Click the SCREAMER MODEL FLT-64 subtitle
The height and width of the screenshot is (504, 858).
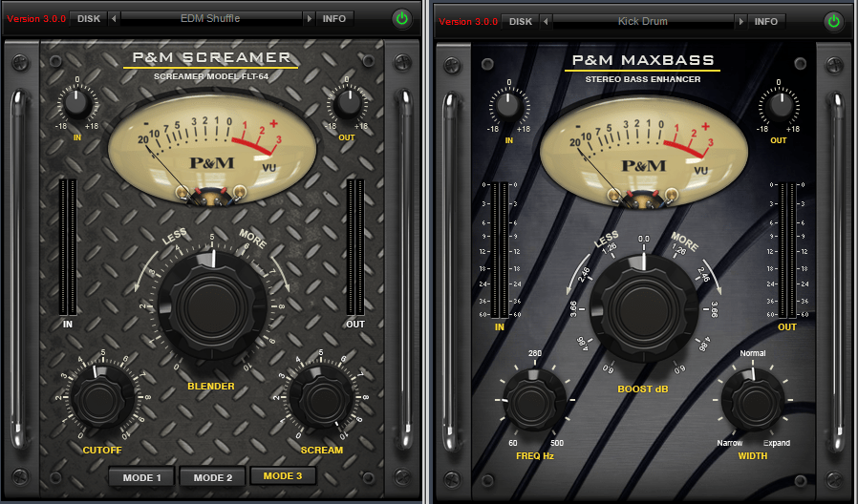click(x=211, y=76)
